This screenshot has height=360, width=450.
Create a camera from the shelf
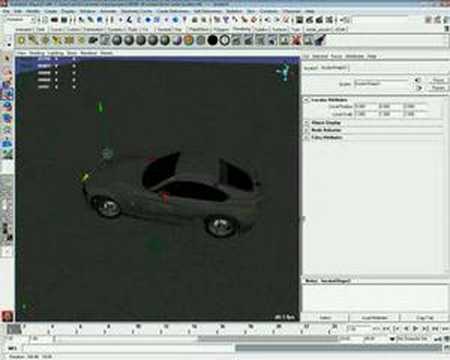[x=93, y=40]
